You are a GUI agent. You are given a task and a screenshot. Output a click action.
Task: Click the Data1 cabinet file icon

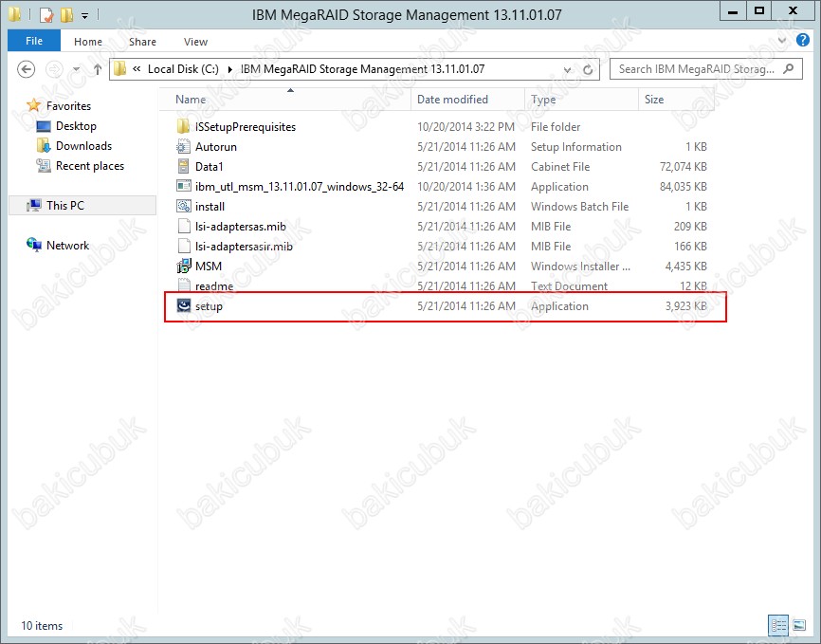tap(184, 167)
